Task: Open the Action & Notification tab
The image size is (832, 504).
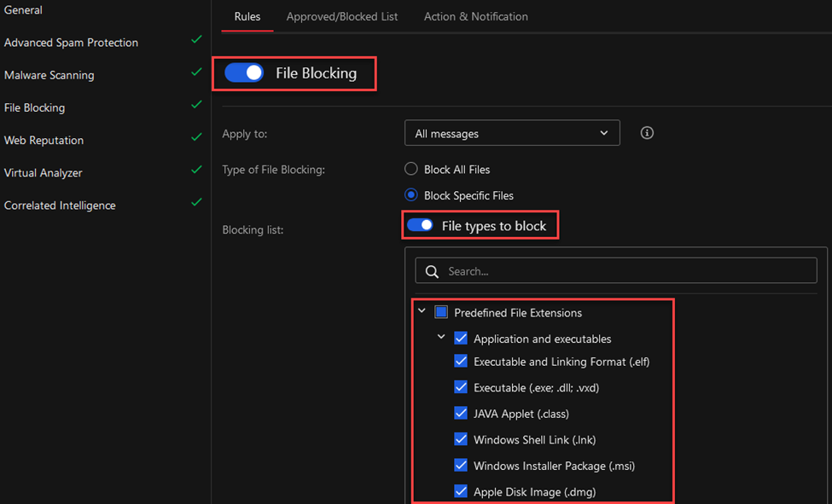Action: [475, 16]
